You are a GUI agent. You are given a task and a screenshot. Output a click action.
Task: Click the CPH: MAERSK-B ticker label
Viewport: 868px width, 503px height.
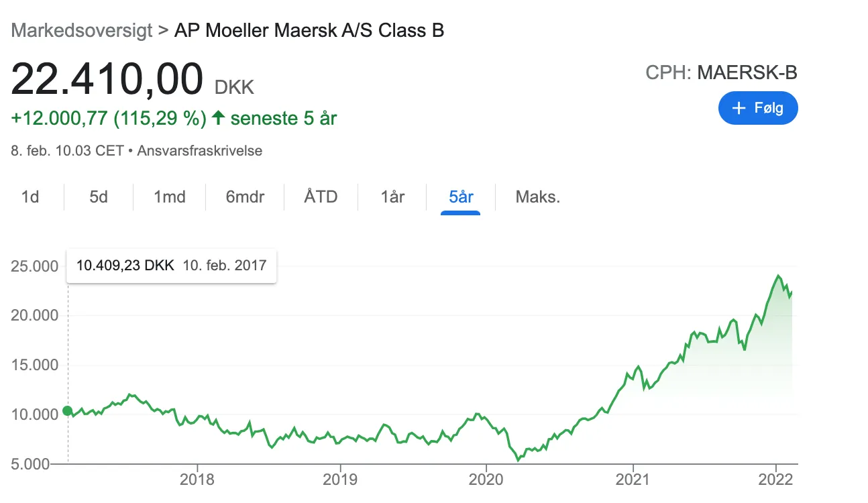click(x=721, y=72)
